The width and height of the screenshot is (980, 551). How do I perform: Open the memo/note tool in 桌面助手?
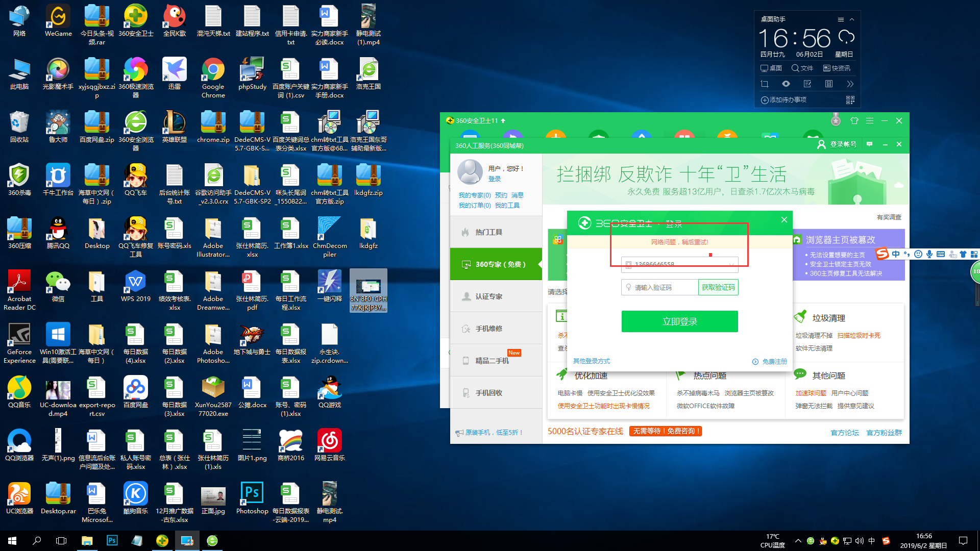[807, 84]
